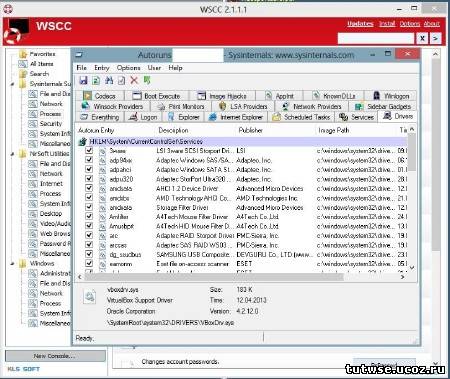The height and width of the screenshot is (379, 450).
Task: Uncheck the arcsas driver entry
Action: click(x=89, y=245)
